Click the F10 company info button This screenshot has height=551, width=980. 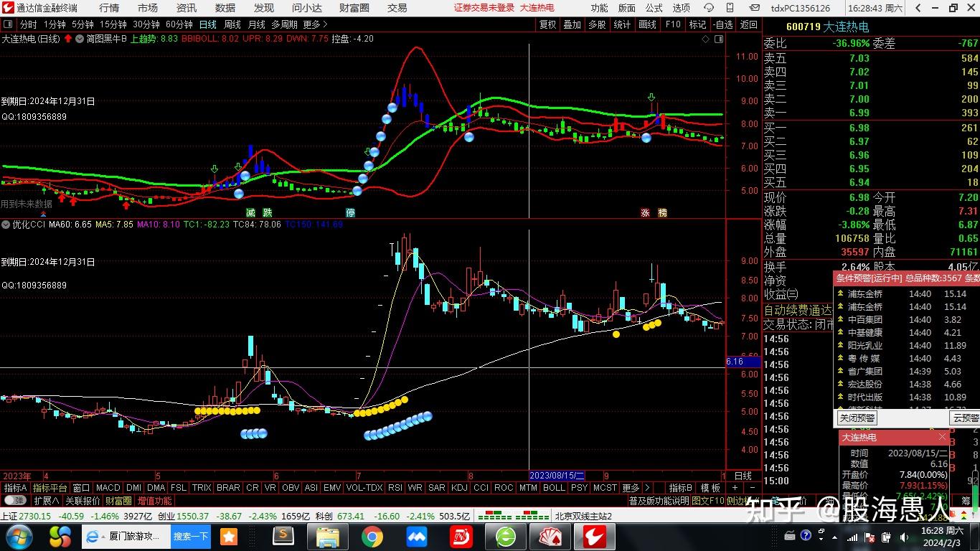tap(673, 24)
